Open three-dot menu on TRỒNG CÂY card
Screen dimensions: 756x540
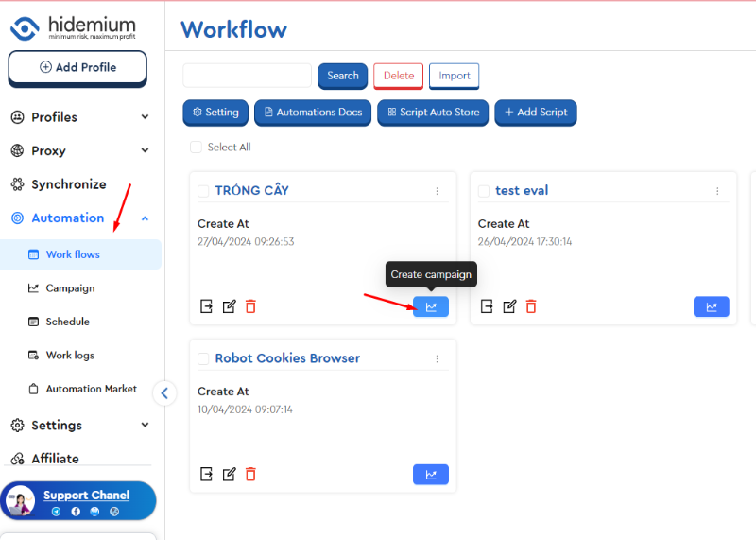click(437, 191)
